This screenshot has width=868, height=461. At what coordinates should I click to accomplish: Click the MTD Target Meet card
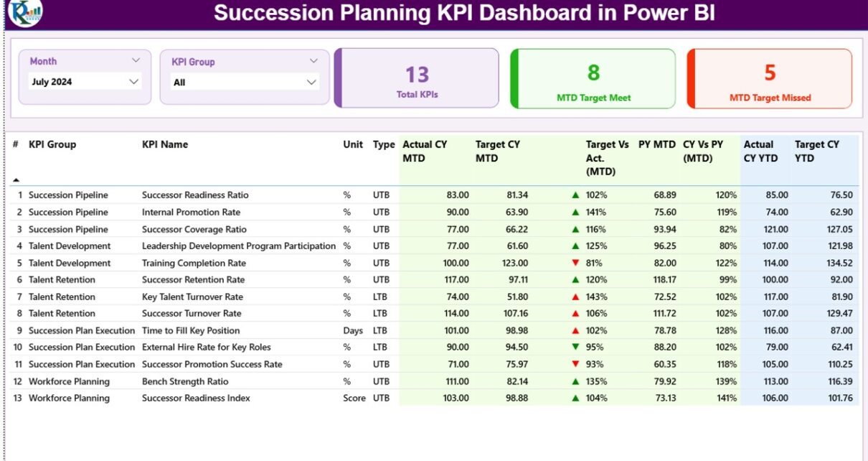pos(593,78)
